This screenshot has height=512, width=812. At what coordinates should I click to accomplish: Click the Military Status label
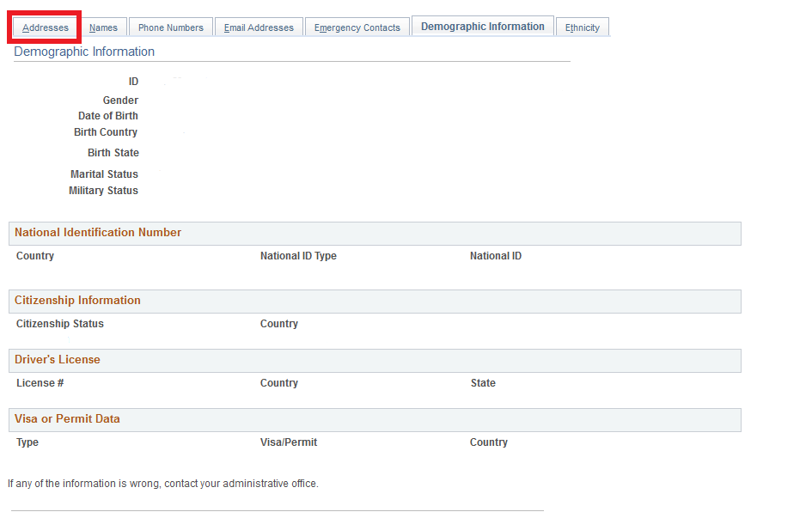click(x=103, y=191)
